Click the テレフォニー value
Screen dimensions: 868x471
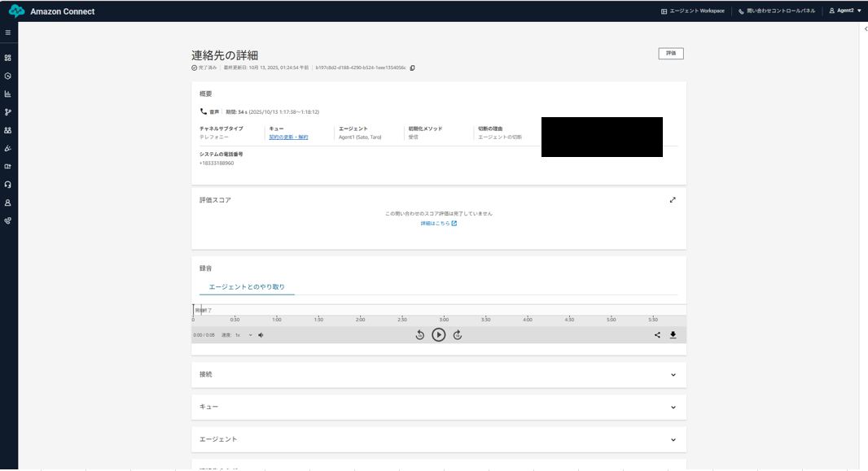pyautogui.click(x=213, y=137)
